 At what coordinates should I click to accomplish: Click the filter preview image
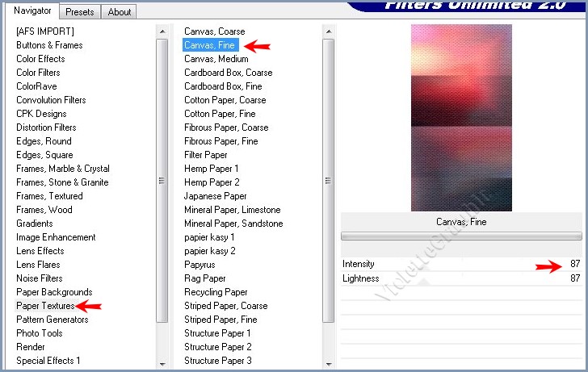tap(461, 116)
